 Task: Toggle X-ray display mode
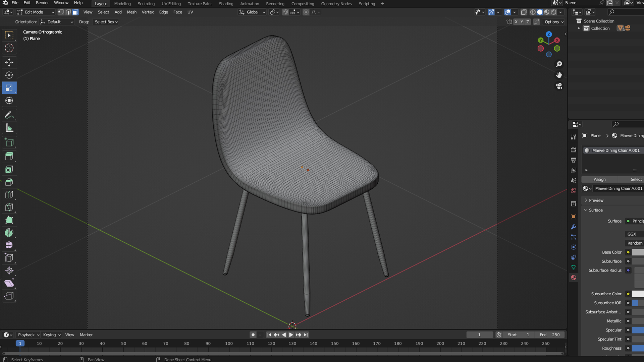[x=524, y=12]
